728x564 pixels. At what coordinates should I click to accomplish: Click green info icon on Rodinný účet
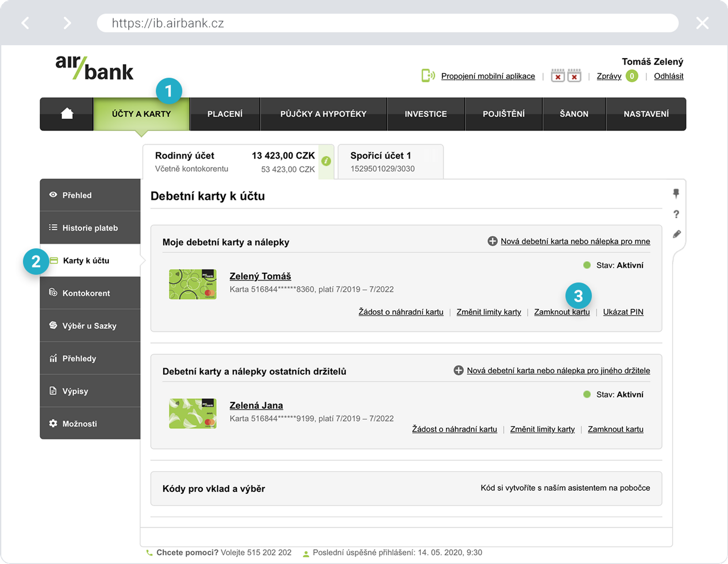click(326, 161)
